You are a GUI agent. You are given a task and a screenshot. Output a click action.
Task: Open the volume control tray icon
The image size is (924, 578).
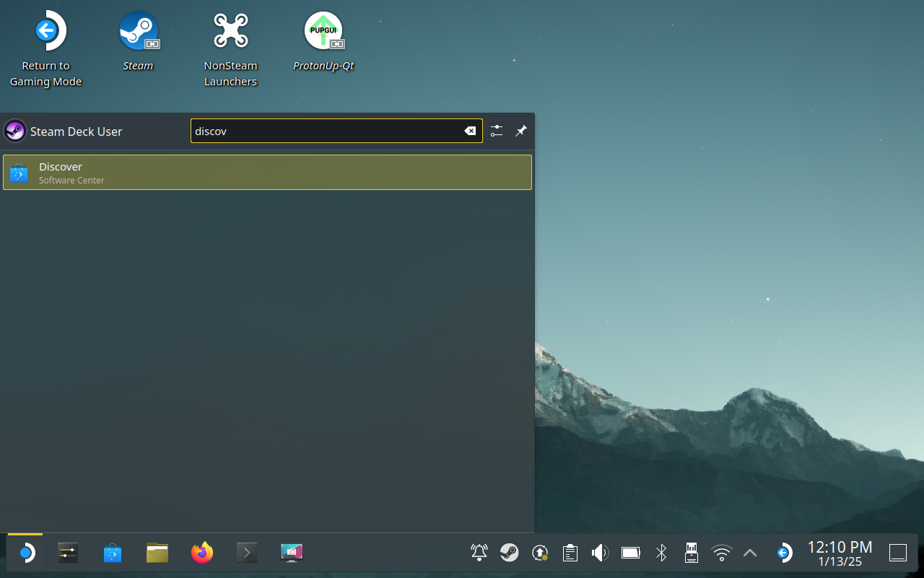(x=599, y=553)
